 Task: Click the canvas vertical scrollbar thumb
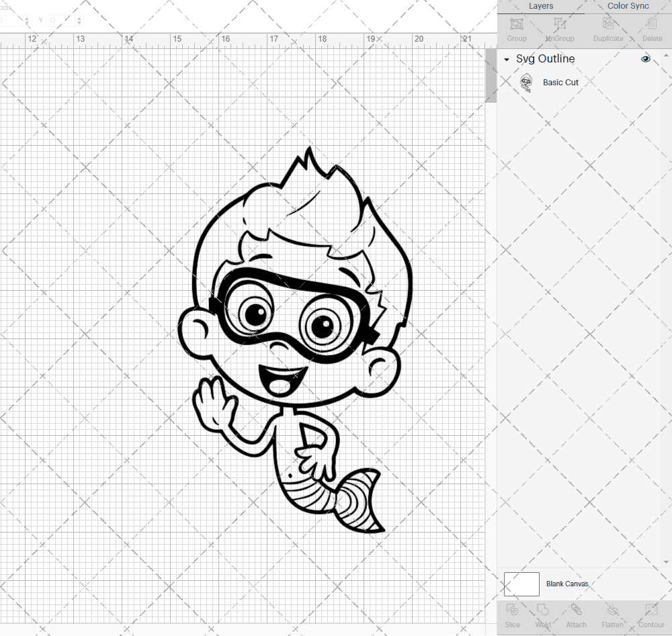tap(491, 75)
